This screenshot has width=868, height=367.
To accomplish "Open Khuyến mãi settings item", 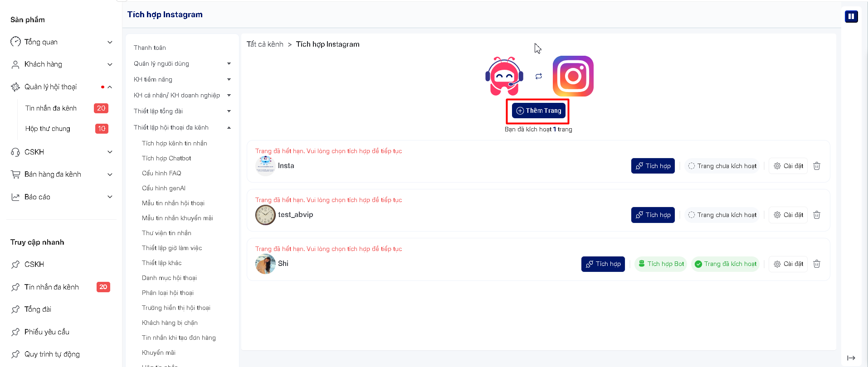I will click(x=159, y=353).
